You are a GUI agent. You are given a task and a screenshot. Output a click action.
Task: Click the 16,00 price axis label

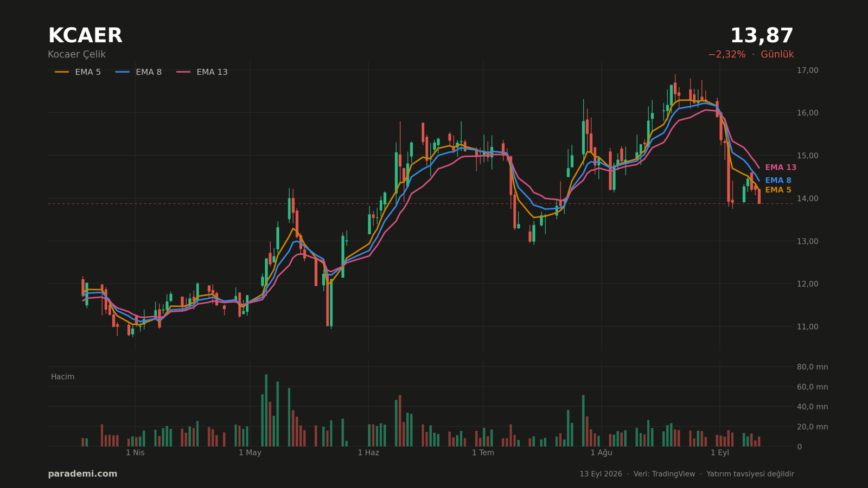[808, 113]
